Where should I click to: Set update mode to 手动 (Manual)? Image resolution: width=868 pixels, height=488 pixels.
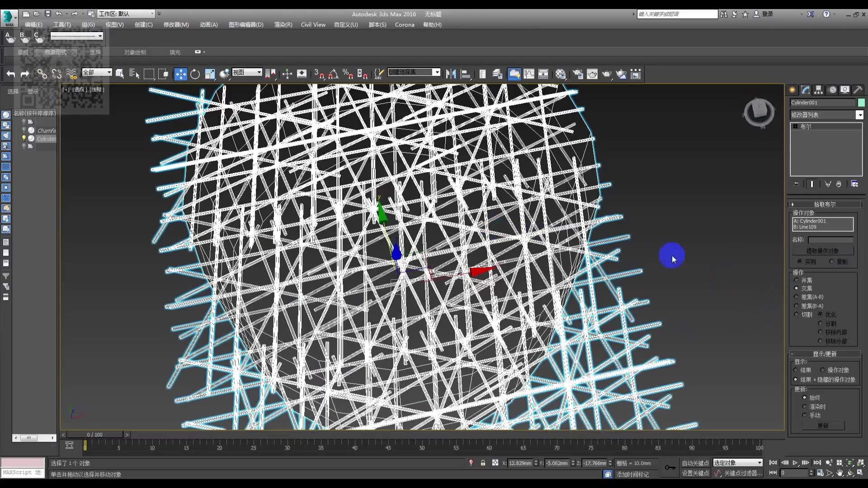[x=804, y=415]
